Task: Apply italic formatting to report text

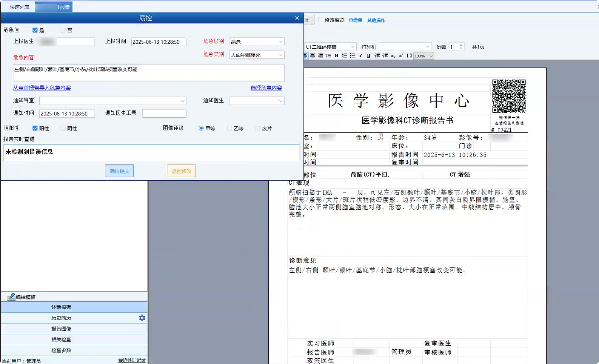Action: click(360, 56)
